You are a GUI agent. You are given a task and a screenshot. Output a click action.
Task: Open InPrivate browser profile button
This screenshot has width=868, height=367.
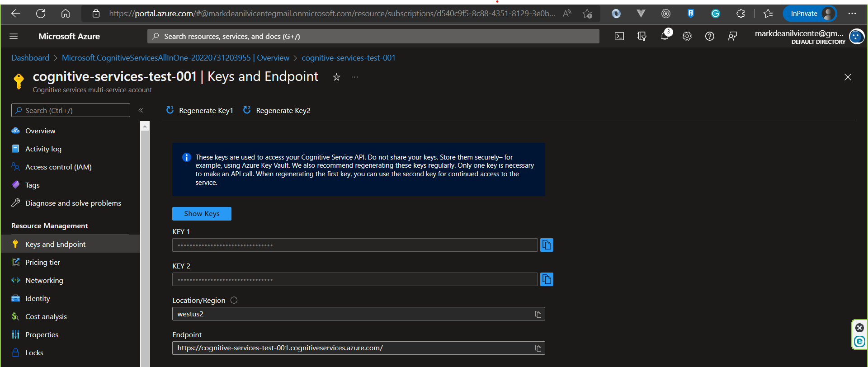point(810,14)
